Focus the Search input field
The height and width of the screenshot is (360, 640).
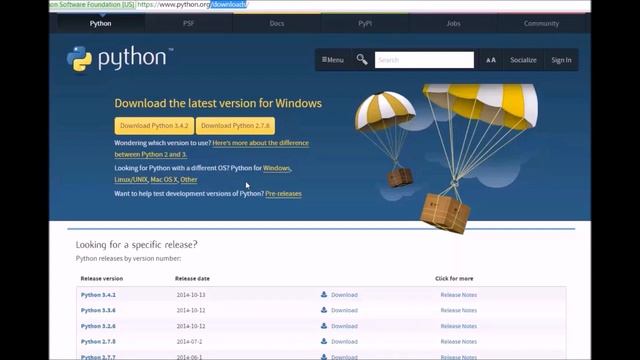(x=424, y=60)
